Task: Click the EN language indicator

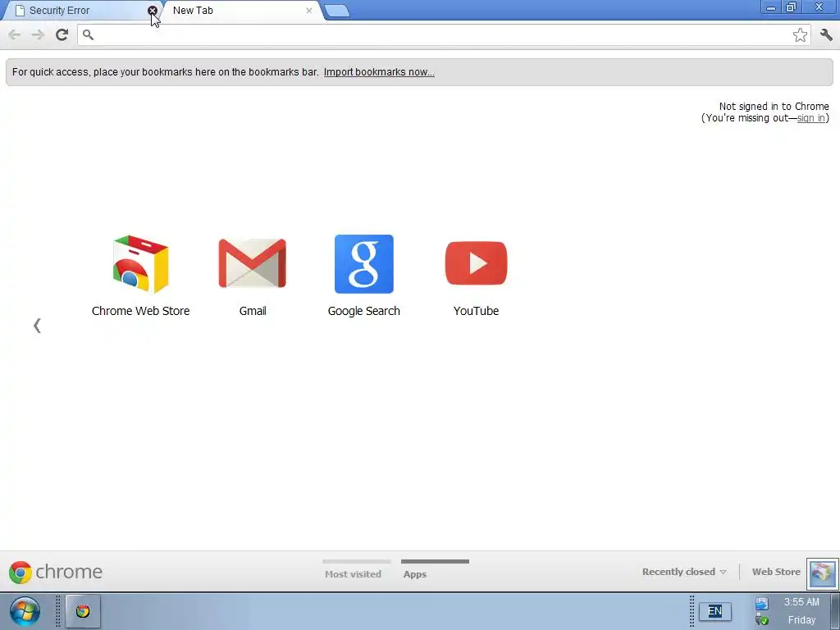Action: [x=714, y=611]
